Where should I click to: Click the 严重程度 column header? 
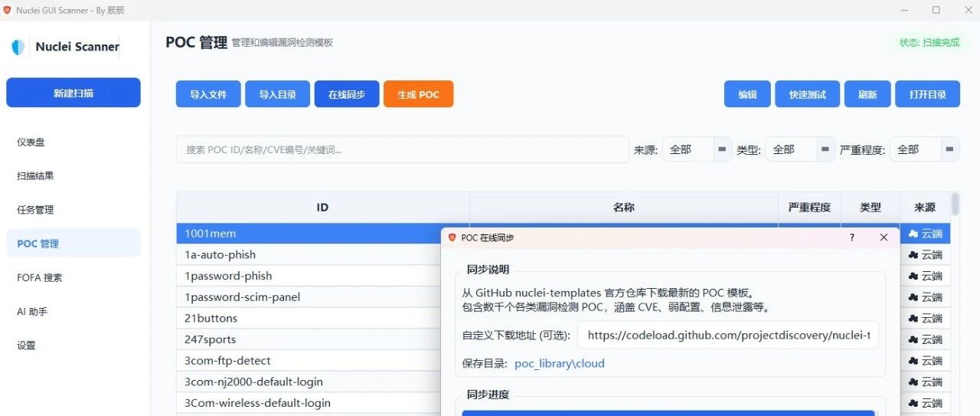click(x=809, y=208)
